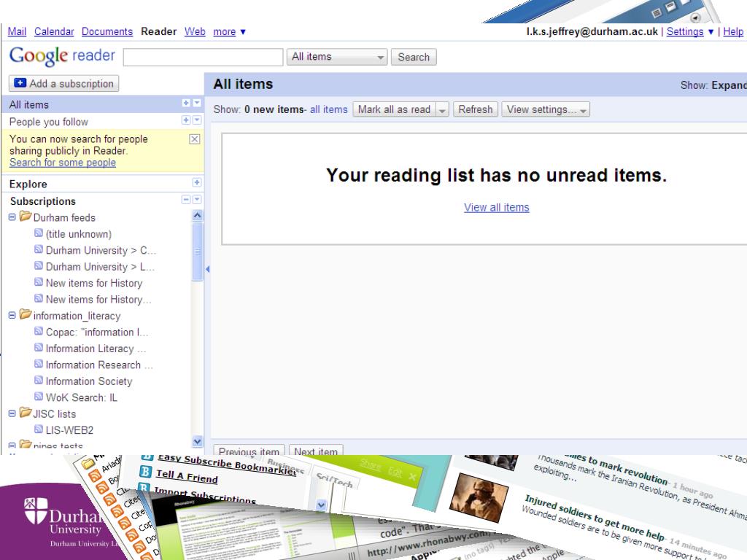Click the plus icon on All items row

pyautogui.click(x=186, y=103)
